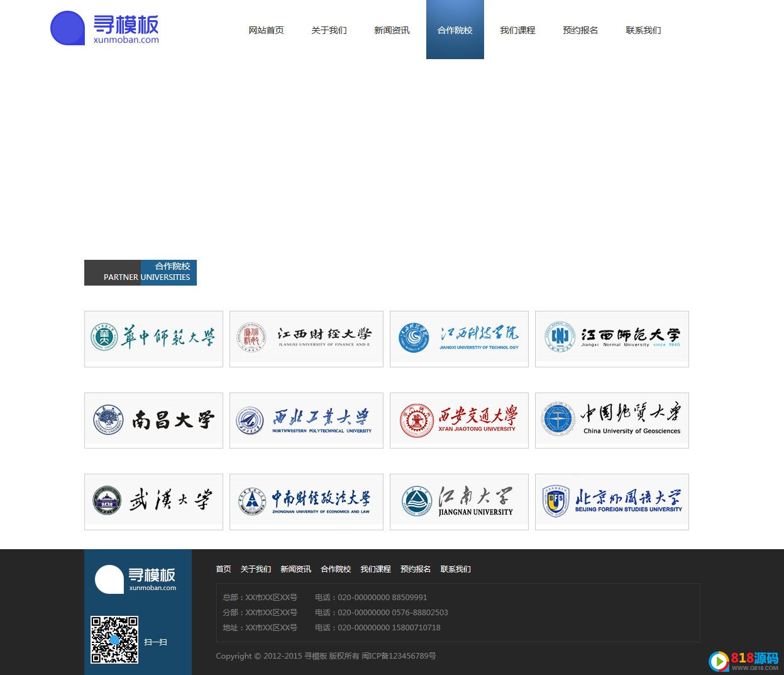
Task: Open the China University of Geosciences card
Action: click(612, 420)
